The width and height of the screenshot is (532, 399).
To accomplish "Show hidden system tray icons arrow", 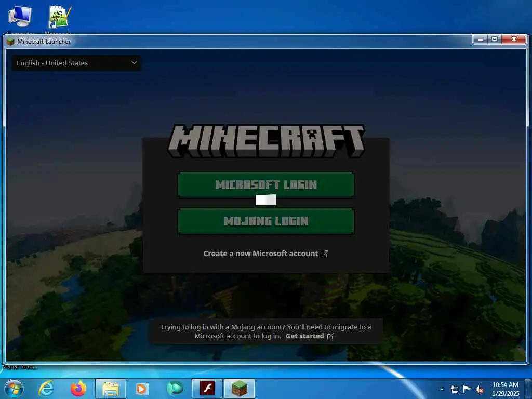I will tap(442, 389).
